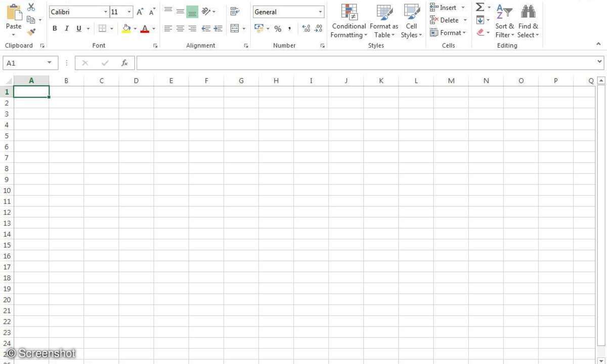This screenshot has width=607, height=364.
Task: Expand the Name Box dropdown arrow
Action: tap(49, 63)
